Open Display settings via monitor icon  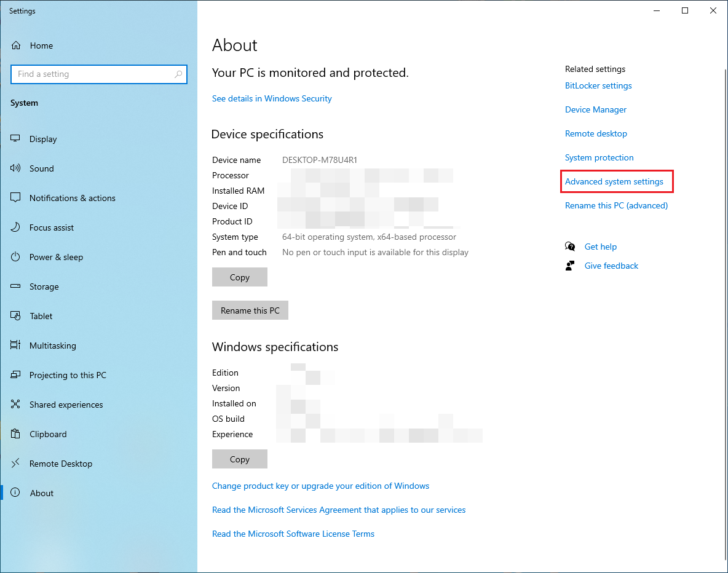point(16,139)
